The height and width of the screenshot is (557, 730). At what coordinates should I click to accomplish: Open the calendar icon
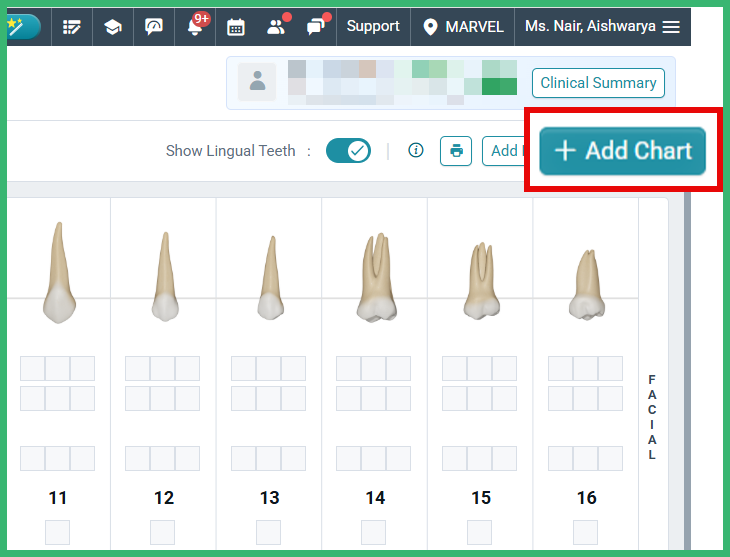click(x=236, y=27)
